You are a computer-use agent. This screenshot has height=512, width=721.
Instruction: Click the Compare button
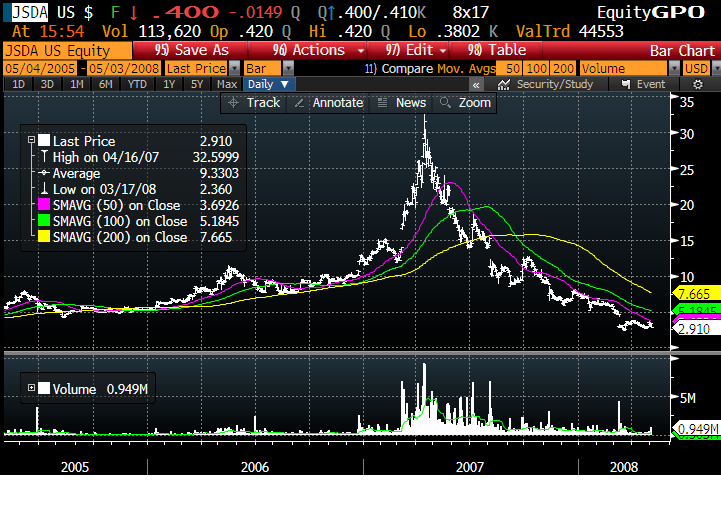pos(399,69)
